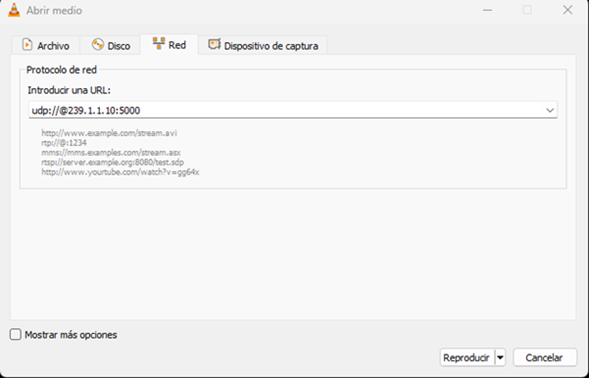Enable Mostrar más opciones checkbox

coord(15,334)
